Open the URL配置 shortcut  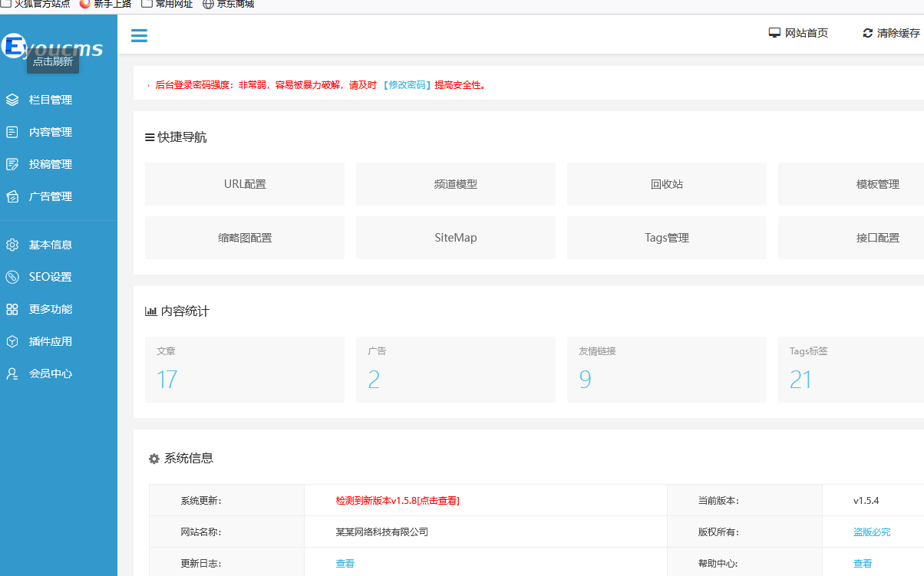click(245, 184)
